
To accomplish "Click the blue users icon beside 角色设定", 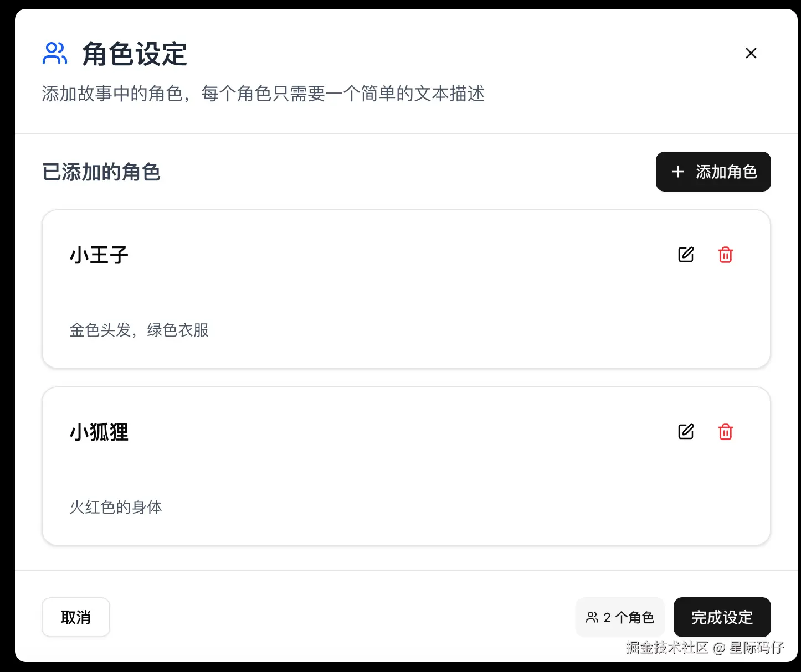I will (55, 54).
